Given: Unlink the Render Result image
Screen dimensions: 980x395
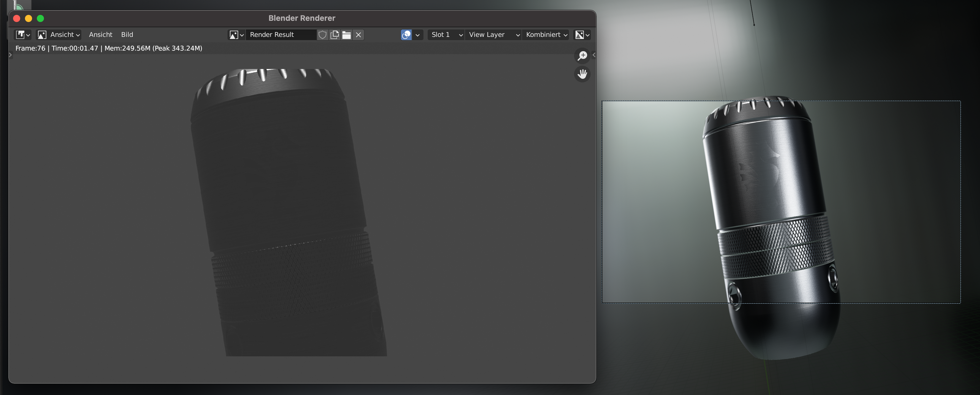Looking at the screenshot, I should [x=358, y=35].
